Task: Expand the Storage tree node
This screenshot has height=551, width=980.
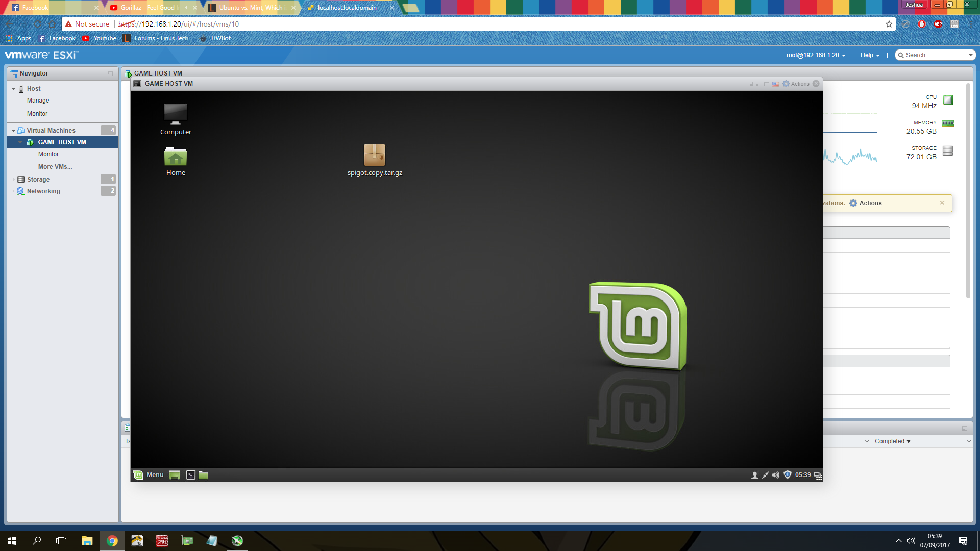Action: pos(13,180)
